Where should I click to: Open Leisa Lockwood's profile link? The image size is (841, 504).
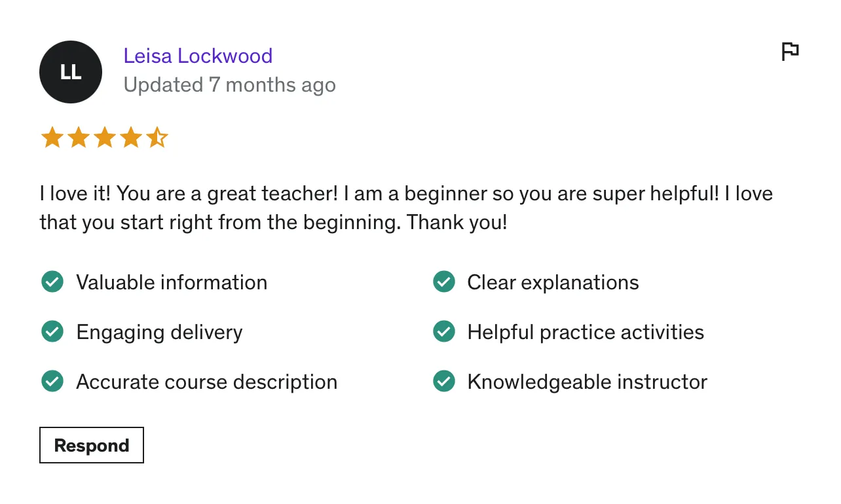tap(198, 56)
